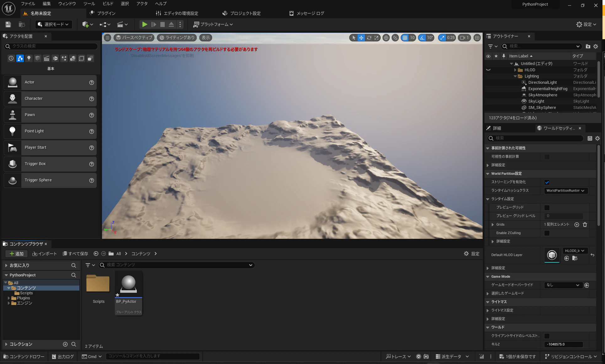The width and height of the screenshot is (605, 364).
Task: Switch to 詳細 tab in details panel
Action: coord(497,128)
